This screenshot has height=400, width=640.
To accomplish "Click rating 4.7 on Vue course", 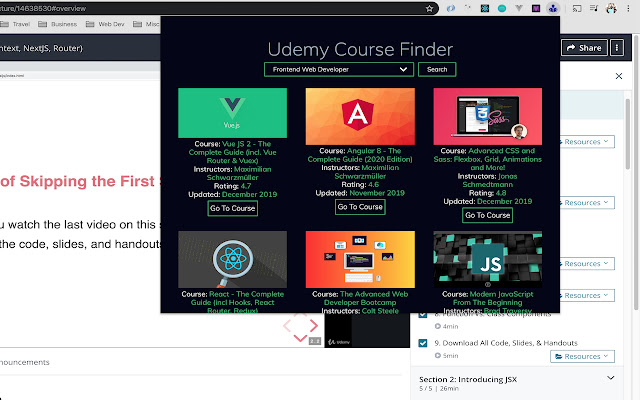I will click(246, 186).
